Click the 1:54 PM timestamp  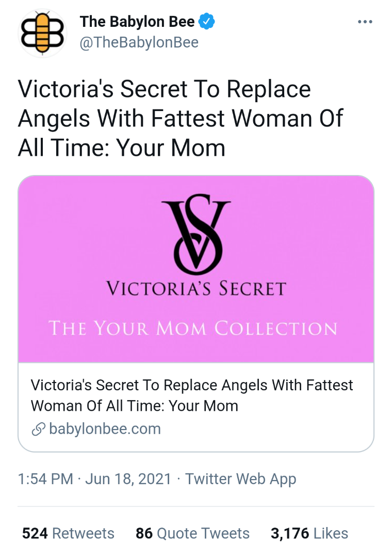[45, 479]
